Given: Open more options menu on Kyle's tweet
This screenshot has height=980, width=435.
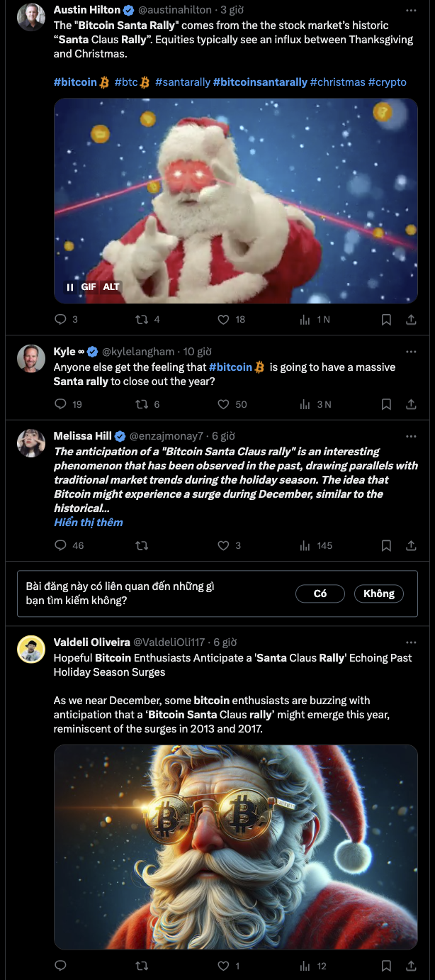Looking at the screenshot, I should [411, 351].
